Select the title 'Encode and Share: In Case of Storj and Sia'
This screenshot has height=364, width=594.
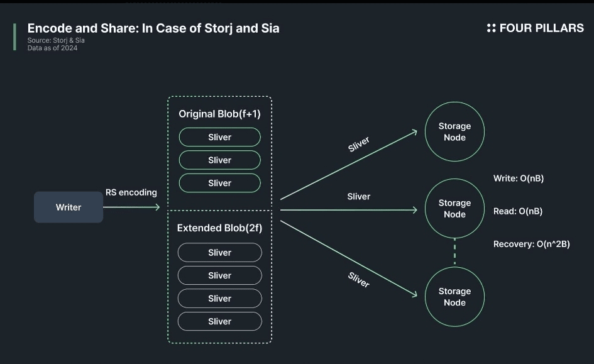(x=153, y=28)
